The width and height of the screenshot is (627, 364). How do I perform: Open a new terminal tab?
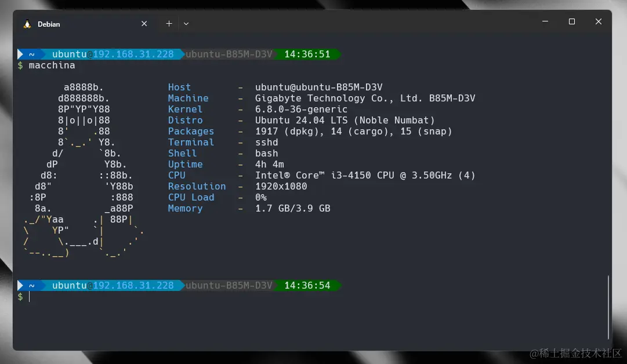point(169,24)
